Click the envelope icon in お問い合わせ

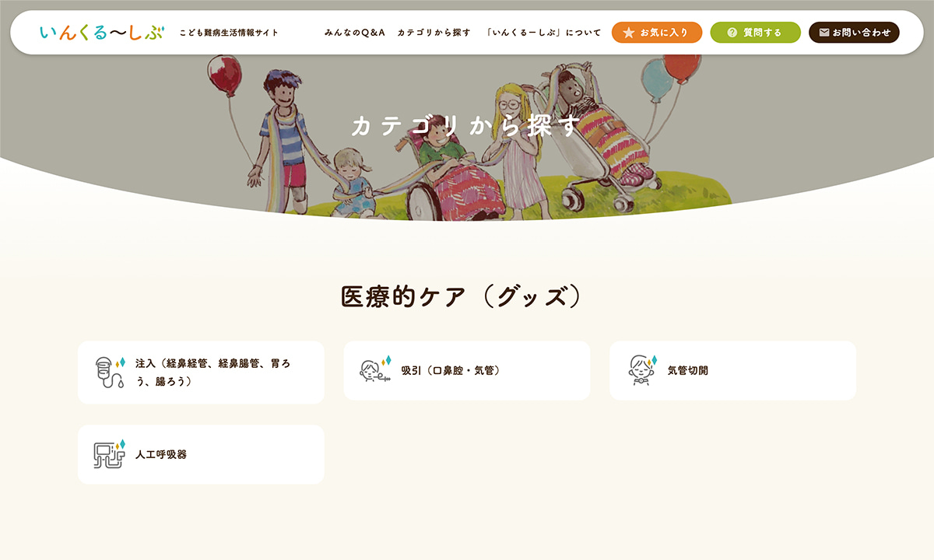(824, 33)
